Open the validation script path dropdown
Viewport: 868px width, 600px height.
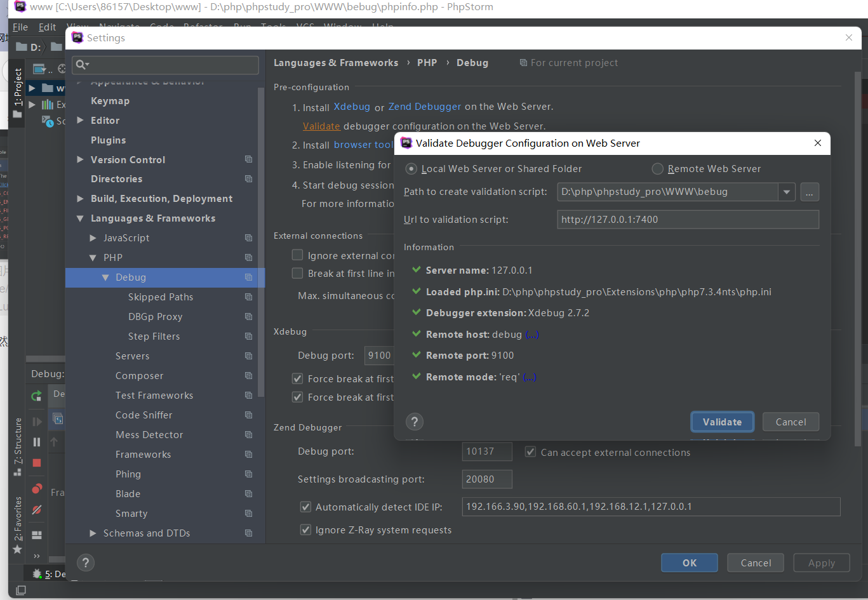787,192
